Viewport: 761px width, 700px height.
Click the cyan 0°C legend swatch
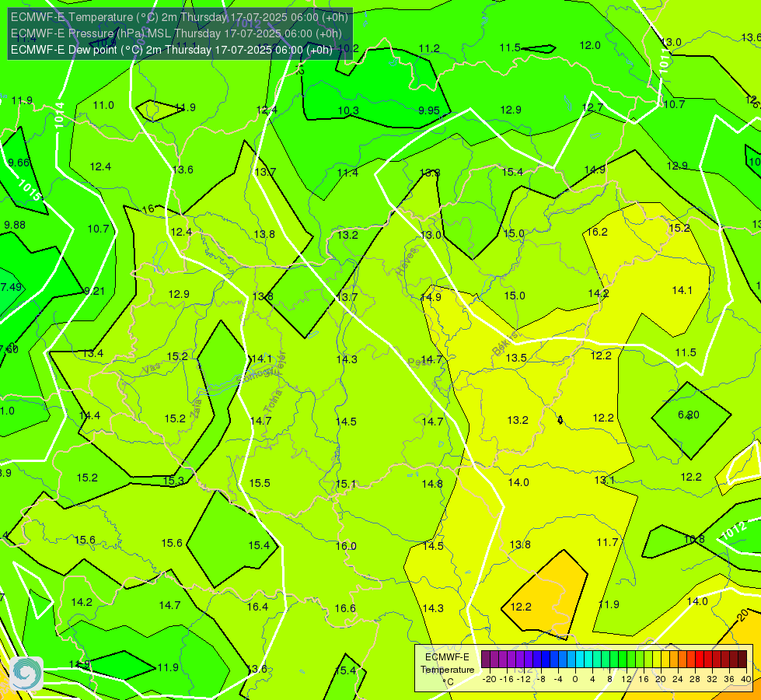pos(579,660)
